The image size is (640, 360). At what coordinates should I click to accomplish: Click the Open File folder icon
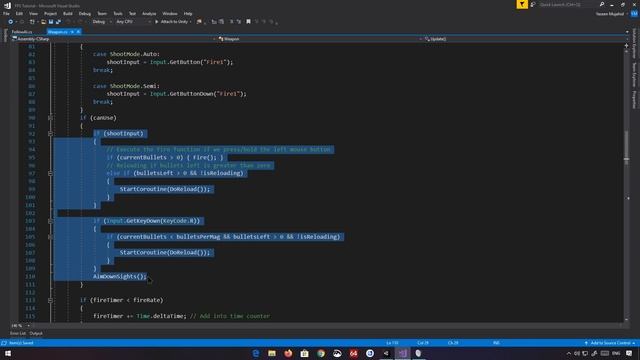[43, 22]
